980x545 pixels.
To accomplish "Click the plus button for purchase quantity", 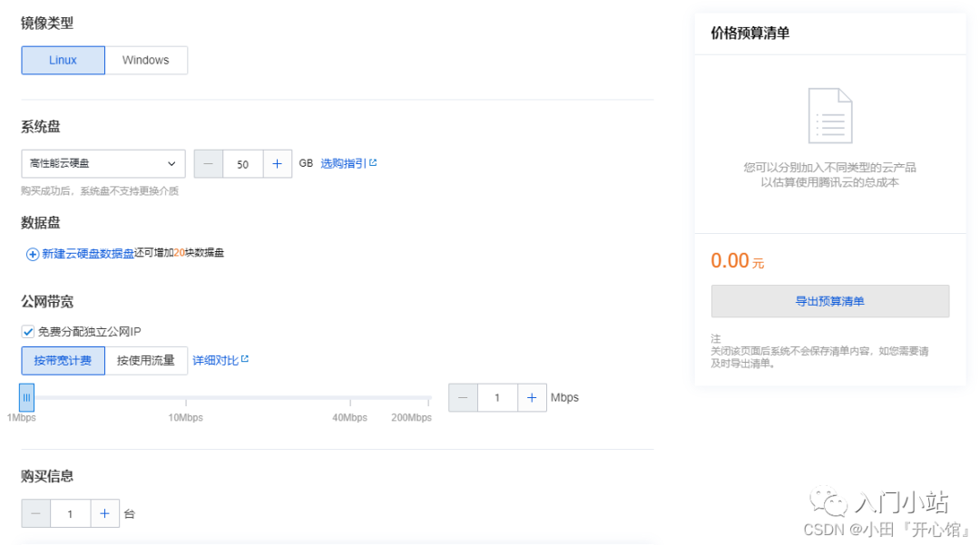I will (105, 512).
